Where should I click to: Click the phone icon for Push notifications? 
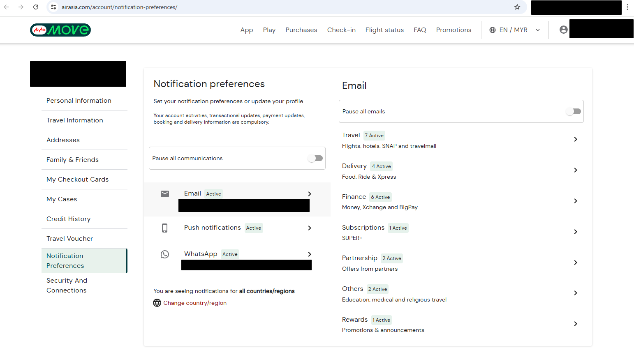click(x=165, y=228)
